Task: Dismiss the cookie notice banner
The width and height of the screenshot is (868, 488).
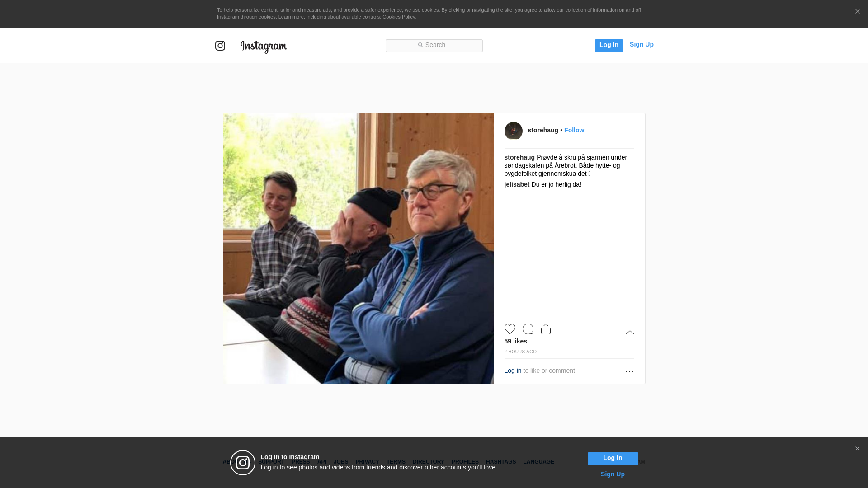Action: [857, 11]
